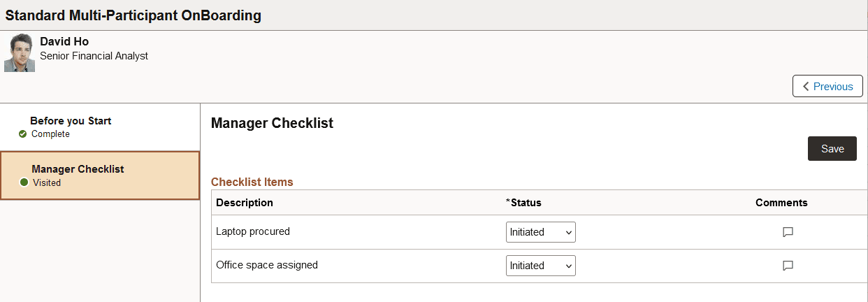Click the Description column header
Screen dimensions: 868x302
(x=245, y=203)
